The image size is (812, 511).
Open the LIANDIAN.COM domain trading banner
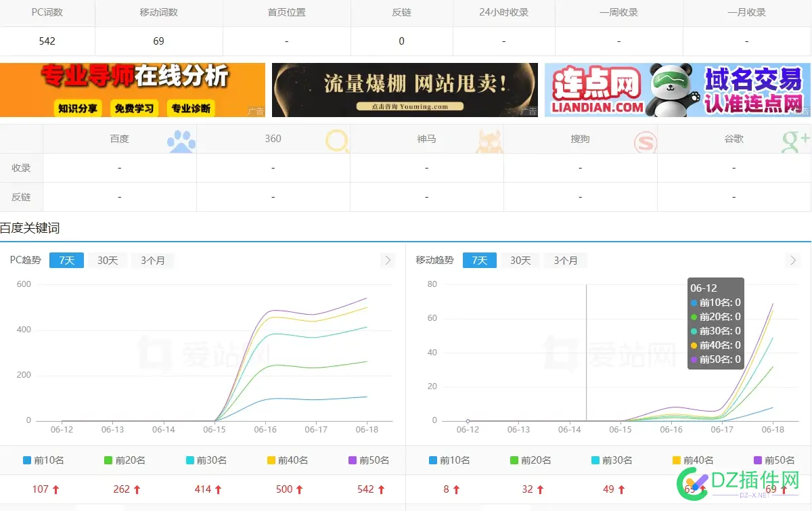pos(677,89)
